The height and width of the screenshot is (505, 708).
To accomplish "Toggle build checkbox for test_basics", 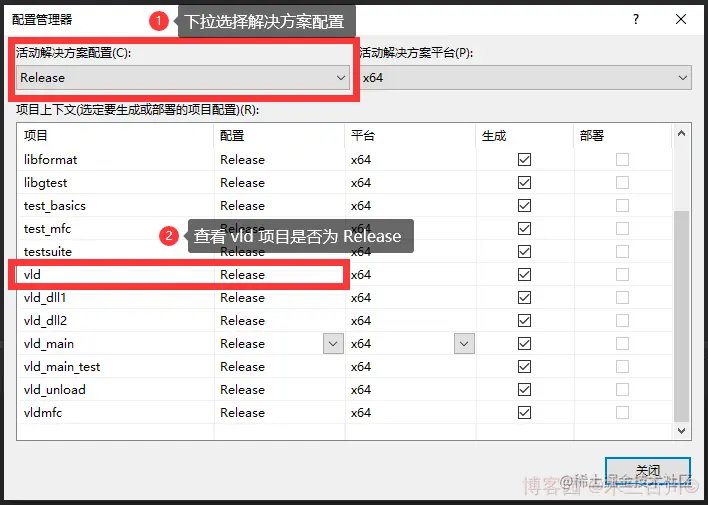I will (x=524, y=206).
